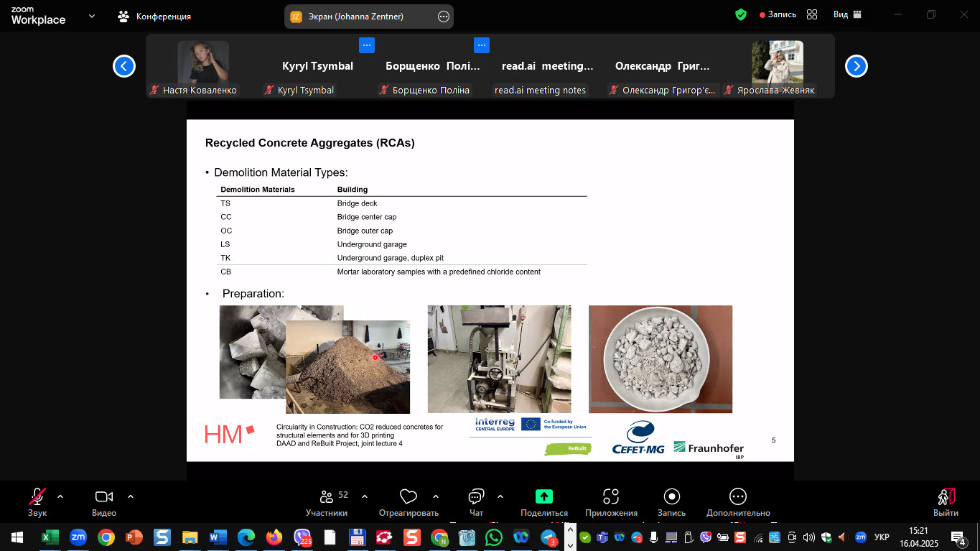The width and height of the screenshot is (980, 551).
Task: Unmute the microphone
Action: click(37, 496)
